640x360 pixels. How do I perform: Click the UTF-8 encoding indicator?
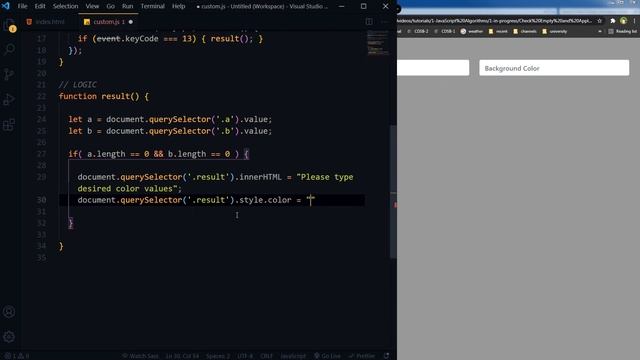tap(245, 356)
